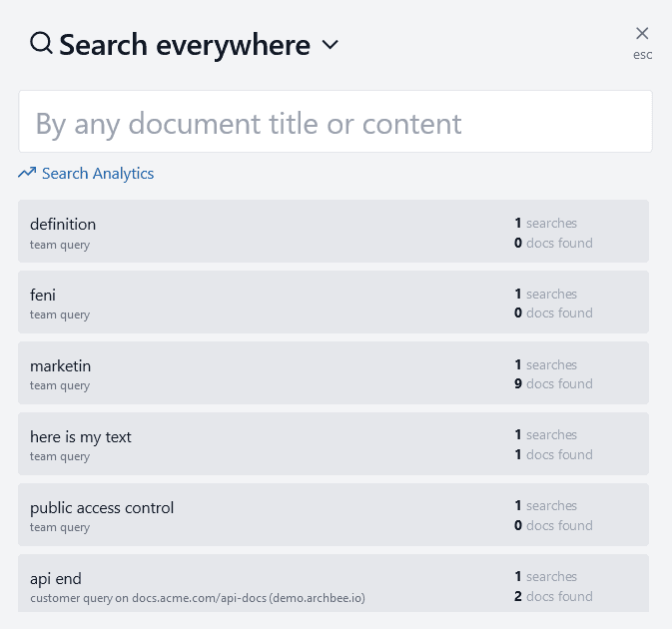
Task: Open the Search Analytics link
Action: click(97, 174)
